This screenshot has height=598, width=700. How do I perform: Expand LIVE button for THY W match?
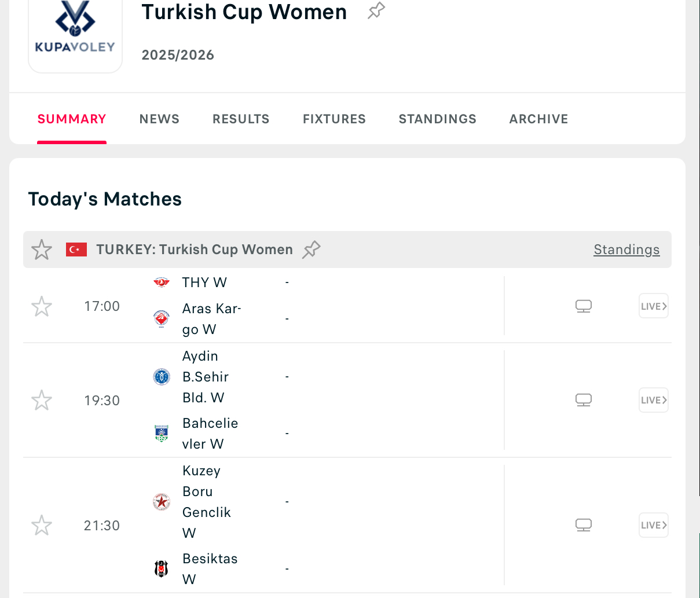pyautogui.click(x=654, y=306)
